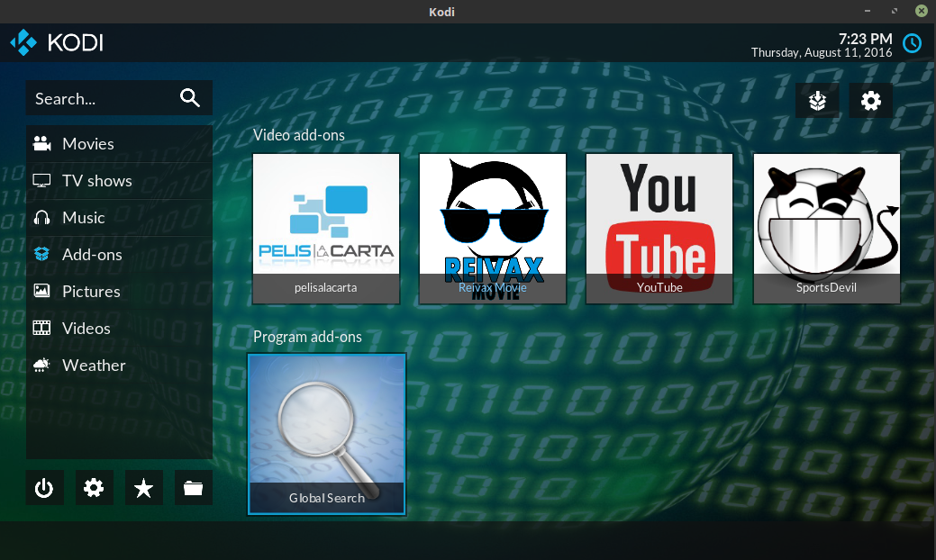Screen dimensions: 936x560
Task: Launch the pelisalacarta add-on
Action: point(326,229)
